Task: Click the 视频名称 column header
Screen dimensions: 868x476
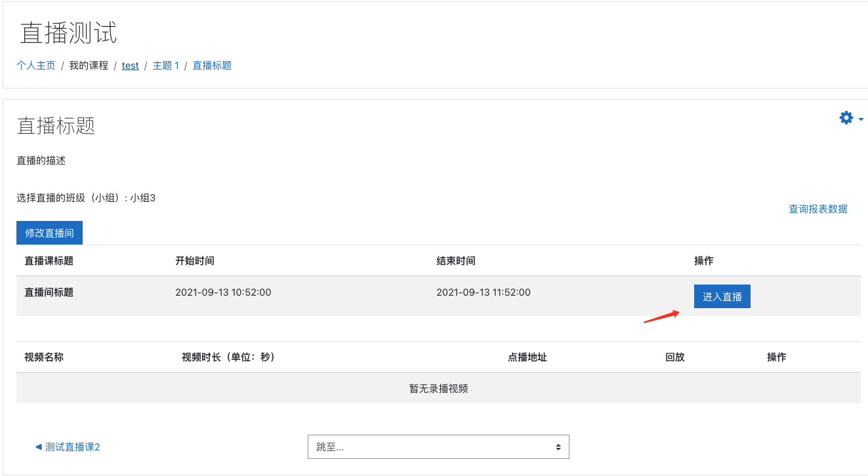Action: coord(44,357)
